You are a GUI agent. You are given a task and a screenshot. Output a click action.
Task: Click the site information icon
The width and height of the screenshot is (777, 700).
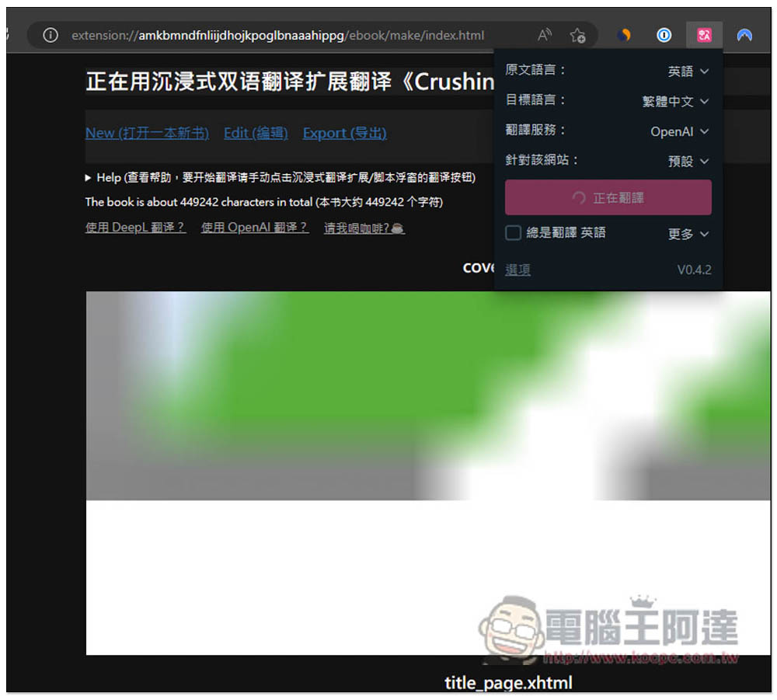click(51, 35)
